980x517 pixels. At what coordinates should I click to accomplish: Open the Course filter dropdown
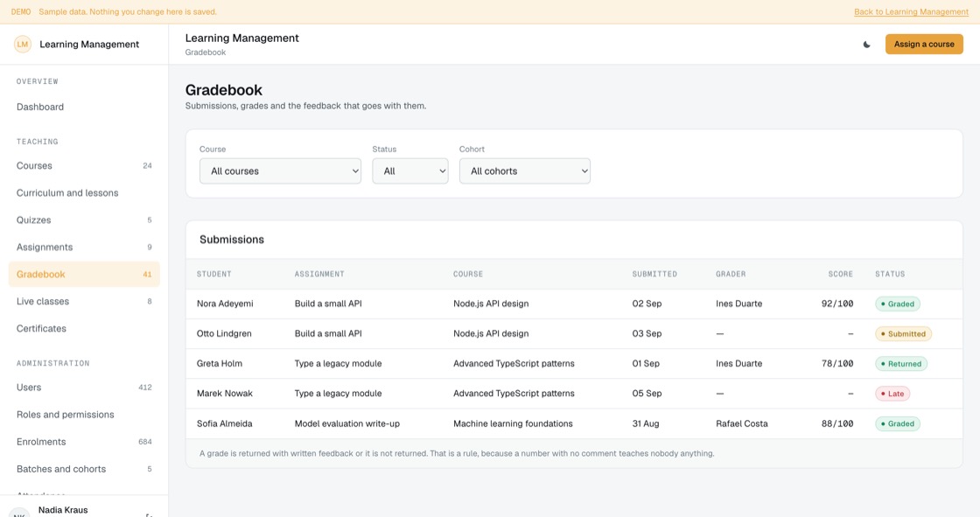280,171
